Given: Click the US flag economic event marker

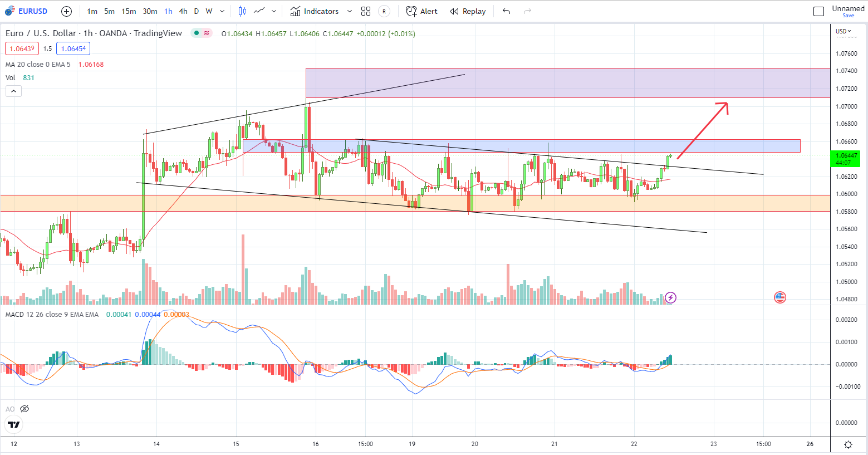Looking at the screenshot, I should (x=780, y=297).
